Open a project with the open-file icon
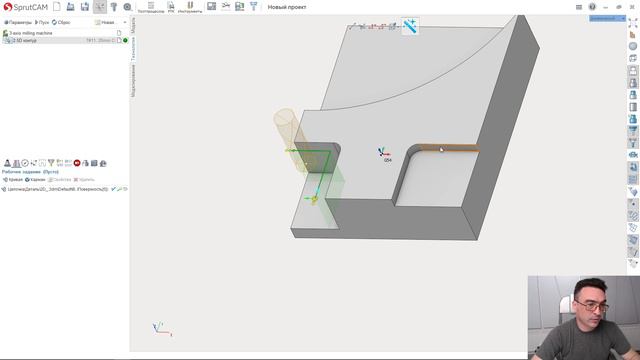Screen dimensions: 640x360 click(71, 7)
